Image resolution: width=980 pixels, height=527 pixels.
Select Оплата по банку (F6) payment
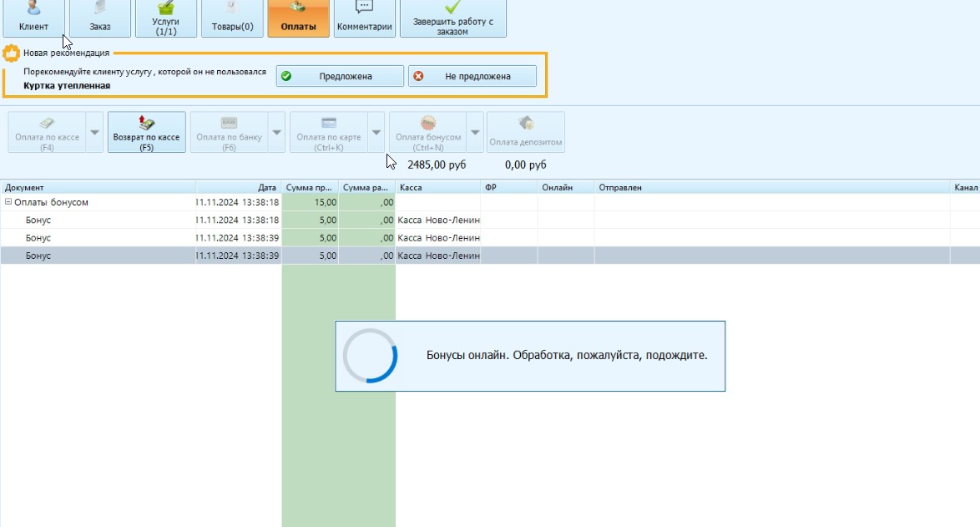pyautogui.click(x=229, y=132)
